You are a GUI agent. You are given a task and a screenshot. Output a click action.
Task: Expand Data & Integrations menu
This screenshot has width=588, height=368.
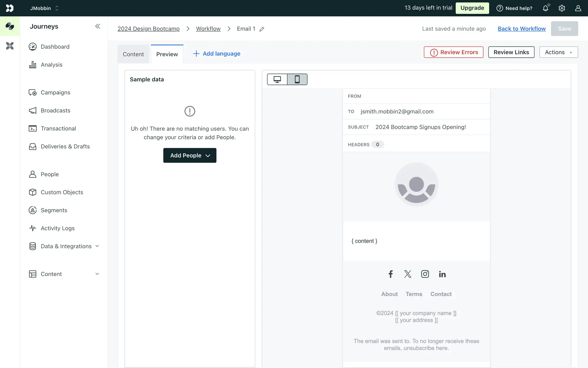point(66,246)
